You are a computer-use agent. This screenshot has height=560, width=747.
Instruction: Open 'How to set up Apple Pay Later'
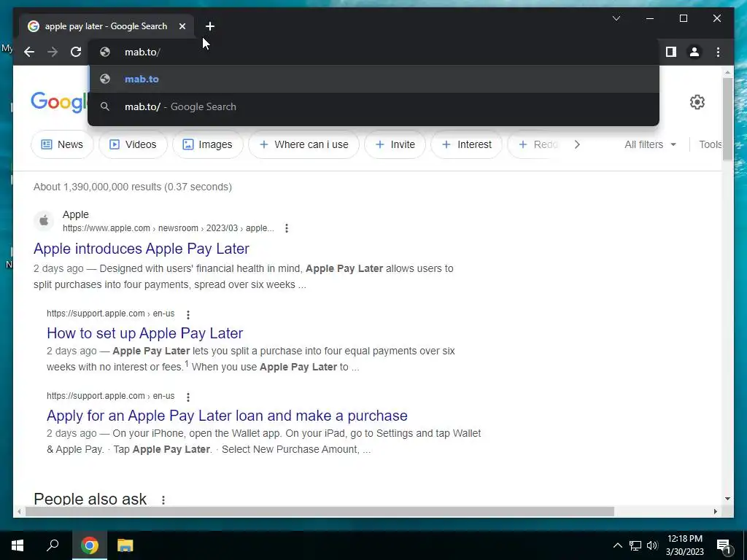pos(145,332)
